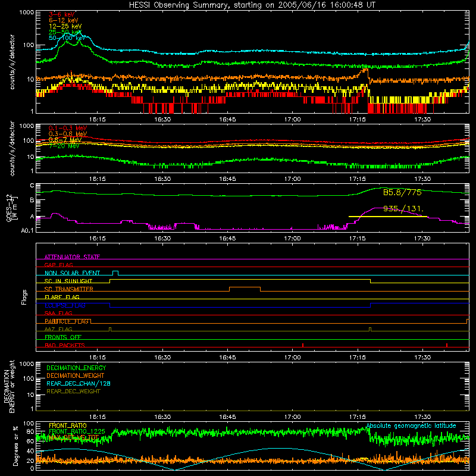Click the DECIMATION_ENERGY legend label
This screenshot has width=476, height=476.
[76, 368]
